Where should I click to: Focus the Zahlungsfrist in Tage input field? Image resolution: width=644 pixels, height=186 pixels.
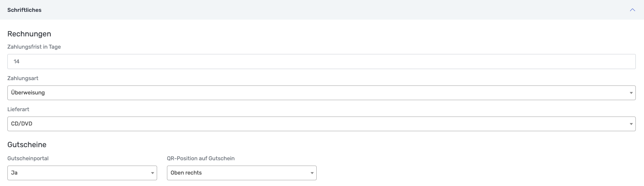tap(321, 61)
